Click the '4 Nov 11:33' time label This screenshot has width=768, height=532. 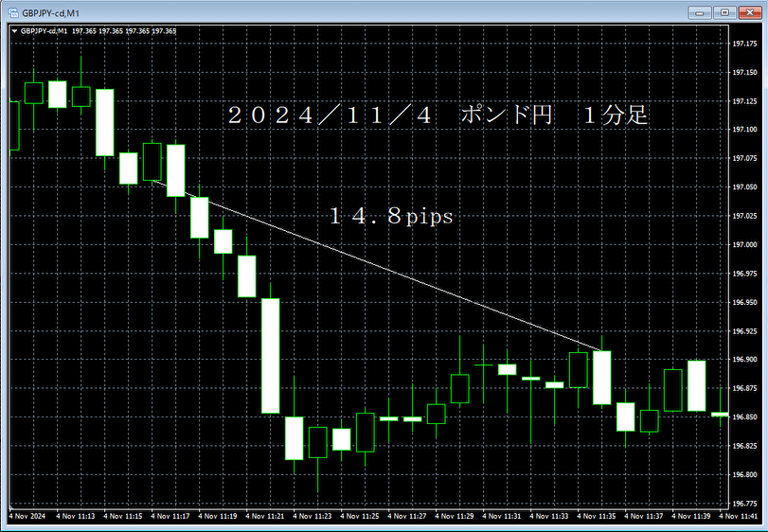click(549, 516)
